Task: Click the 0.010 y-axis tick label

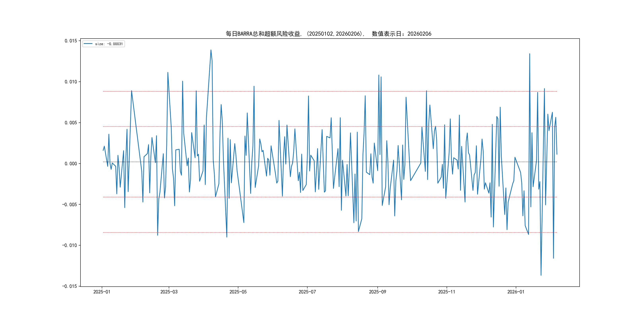Action: (71, 82)
